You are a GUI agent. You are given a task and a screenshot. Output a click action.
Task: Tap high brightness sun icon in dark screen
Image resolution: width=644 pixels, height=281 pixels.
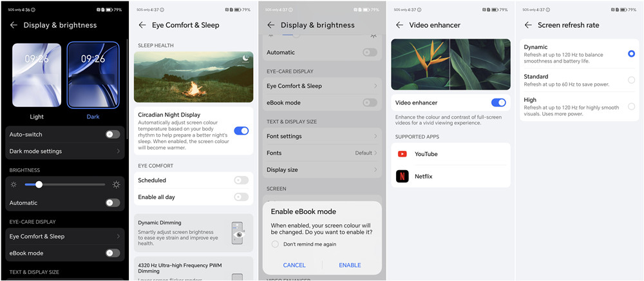[116, 185]
